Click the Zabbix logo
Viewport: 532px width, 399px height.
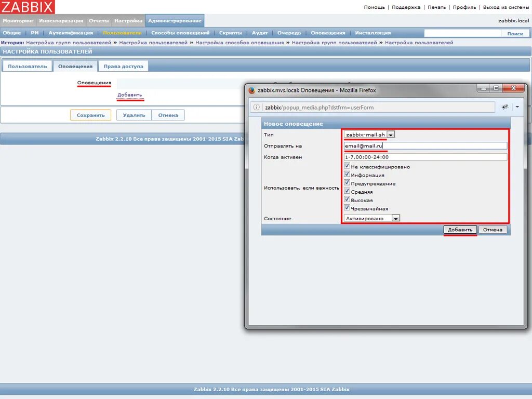point(27,7)
